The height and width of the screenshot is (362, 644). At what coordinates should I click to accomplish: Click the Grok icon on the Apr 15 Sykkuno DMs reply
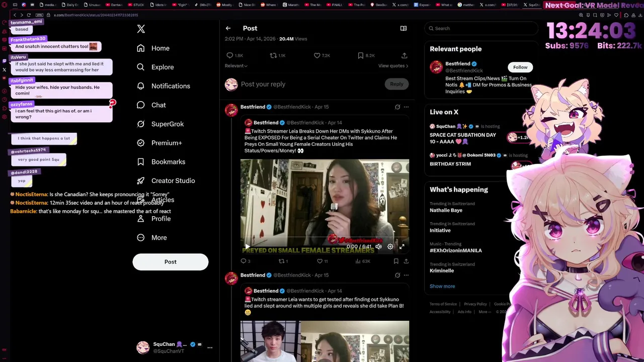pos(397,107)
